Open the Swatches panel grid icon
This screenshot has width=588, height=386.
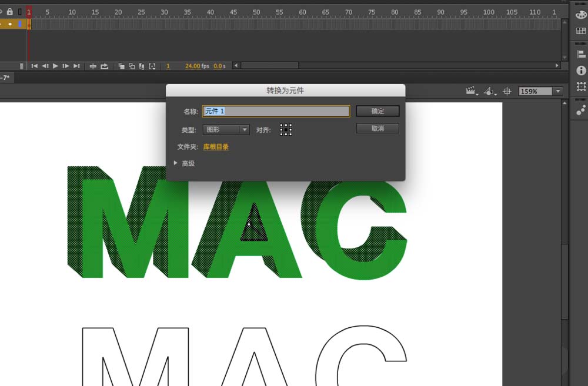click(581, 31)
